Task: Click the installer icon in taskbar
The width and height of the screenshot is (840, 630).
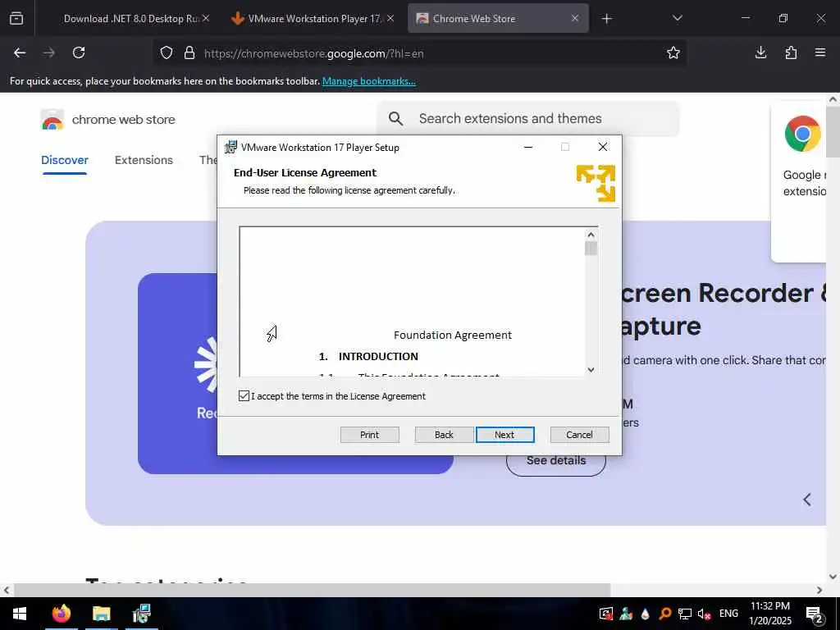Action: [141, 614]
